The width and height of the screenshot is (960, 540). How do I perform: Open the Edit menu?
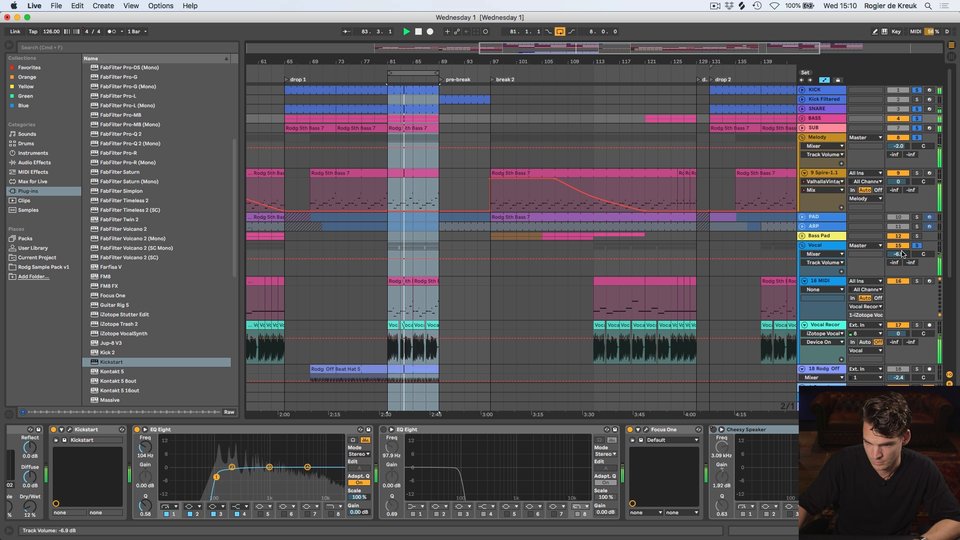click(77, 6)
